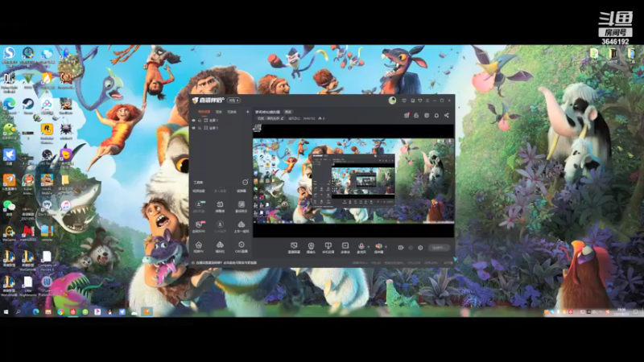Click the media play-box icon in bottom toolbar
Screen dimensions: 644x362
tap(345, 247)
